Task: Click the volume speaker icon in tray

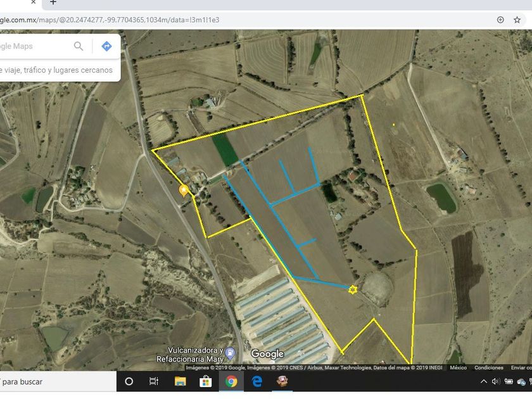Action: (x=496, y=381)
